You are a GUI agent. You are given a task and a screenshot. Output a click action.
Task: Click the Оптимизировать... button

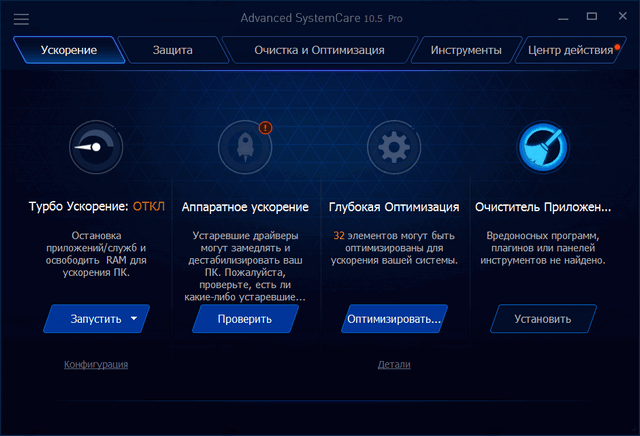394,319
